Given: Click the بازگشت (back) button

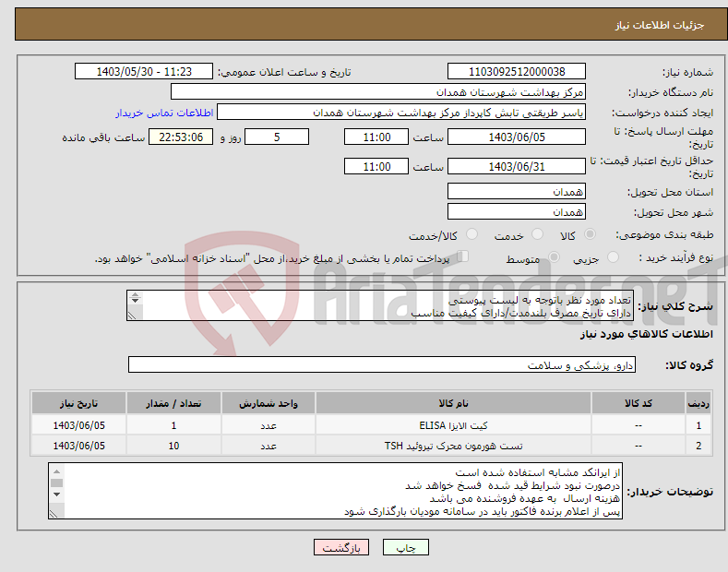Looking at the screenshot, I should (341, 547).
